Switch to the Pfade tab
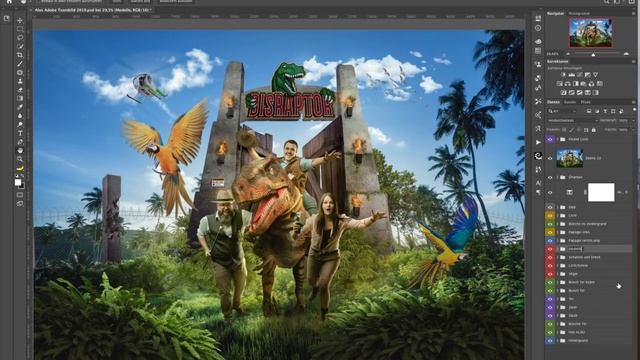Screen dimensions: 640x360 point(585,102)
